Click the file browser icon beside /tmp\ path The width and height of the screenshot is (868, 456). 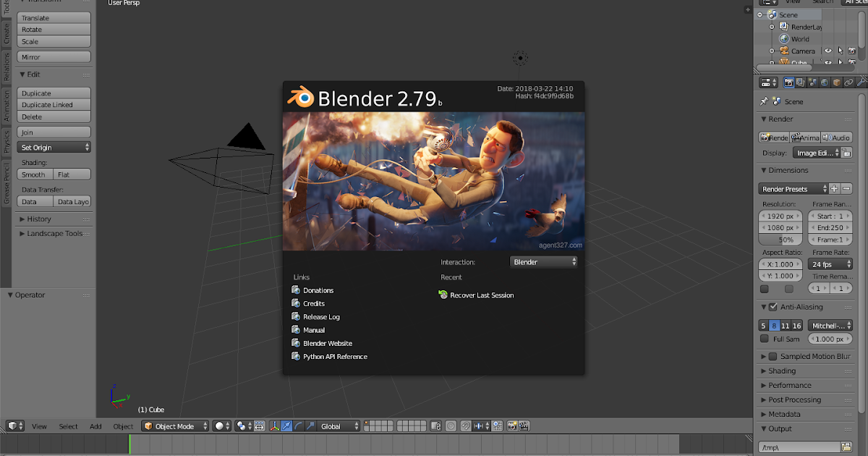tap(846, 447)
